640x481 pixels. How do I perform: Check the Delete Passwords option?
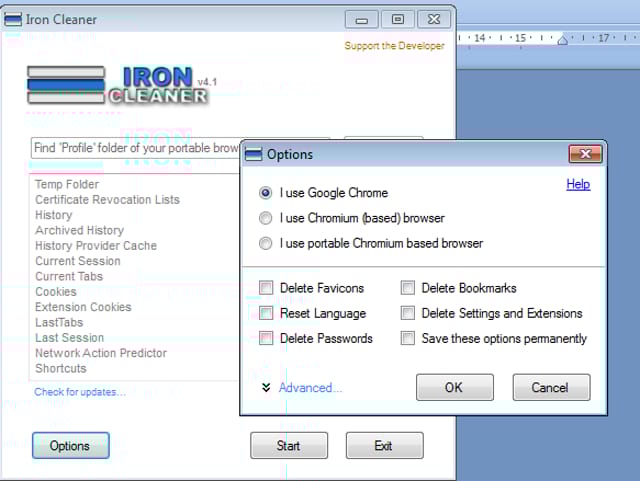point(266,338)
